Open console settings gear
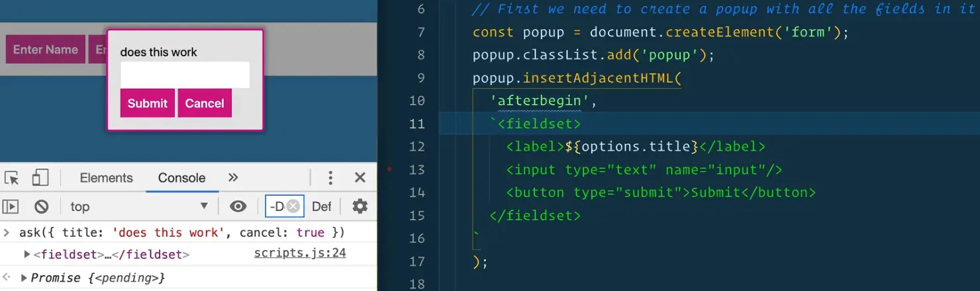 point(360,206)
